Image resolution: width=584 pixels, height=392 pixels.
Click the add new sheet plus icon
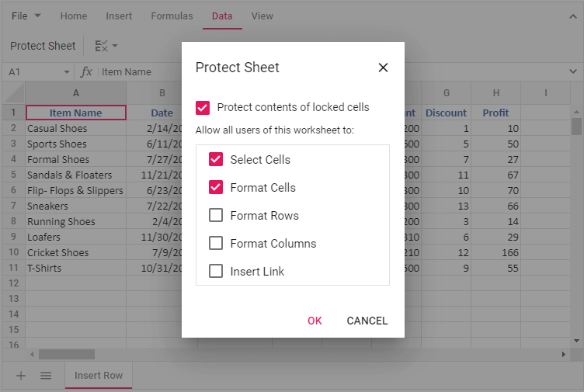coord(21,376)
